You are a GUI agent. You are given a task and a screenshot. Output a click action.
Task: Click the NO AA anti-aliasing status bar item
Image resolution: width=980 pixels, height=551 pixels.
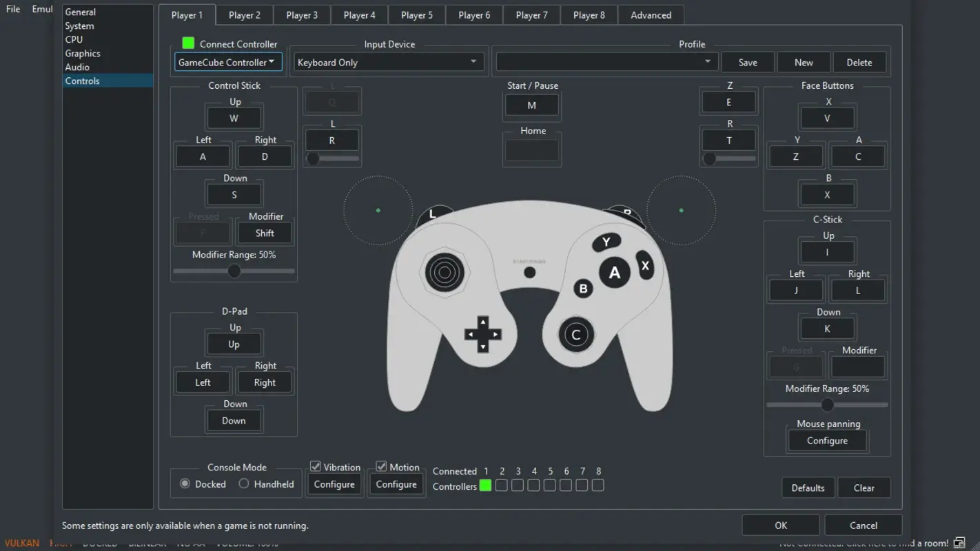pos(191,543)
